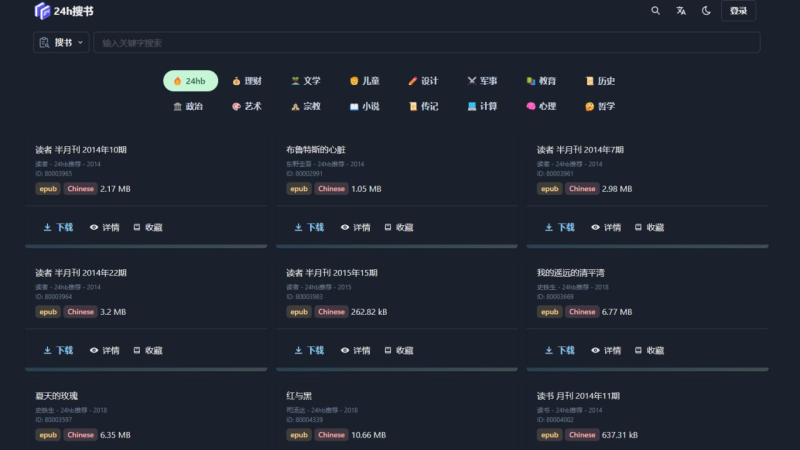Download 读者 半月刊 2014年10期

click(x=58, y=227)
